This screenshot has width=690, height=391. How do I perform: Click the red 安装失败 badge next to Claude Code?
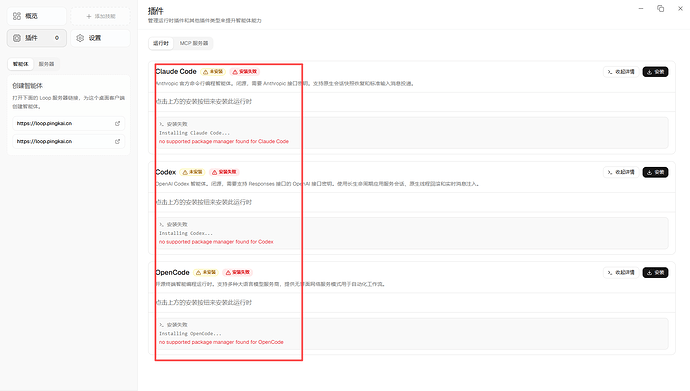pyautogui.click(x=245, y=72)
